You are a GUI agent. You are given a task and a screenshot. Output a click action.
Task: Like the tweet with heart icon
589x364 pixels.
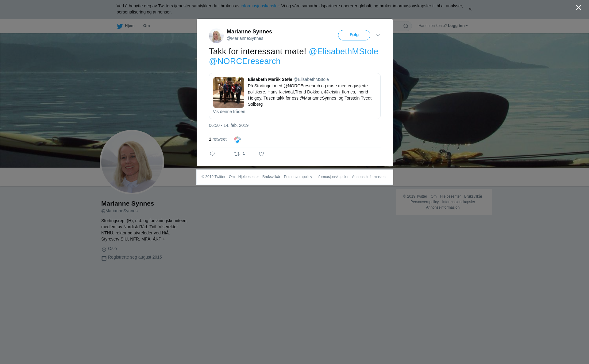[x=261, y=154]
